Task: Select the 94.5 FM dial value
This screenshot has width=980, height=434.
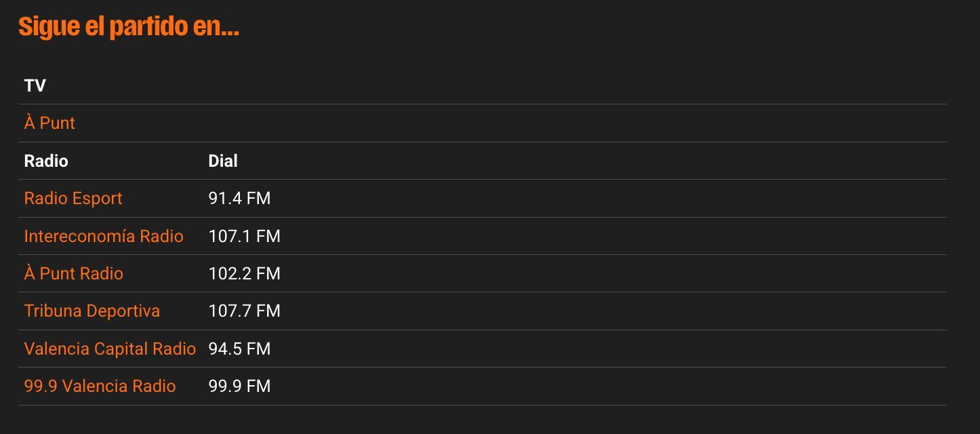Action: click(x=239, y=349)
